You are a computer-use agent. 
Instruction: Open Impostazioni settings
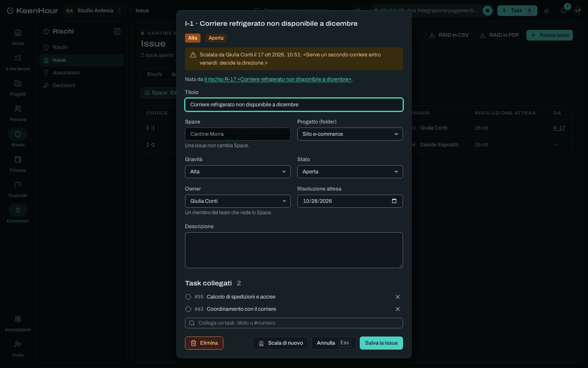point(18,323)
